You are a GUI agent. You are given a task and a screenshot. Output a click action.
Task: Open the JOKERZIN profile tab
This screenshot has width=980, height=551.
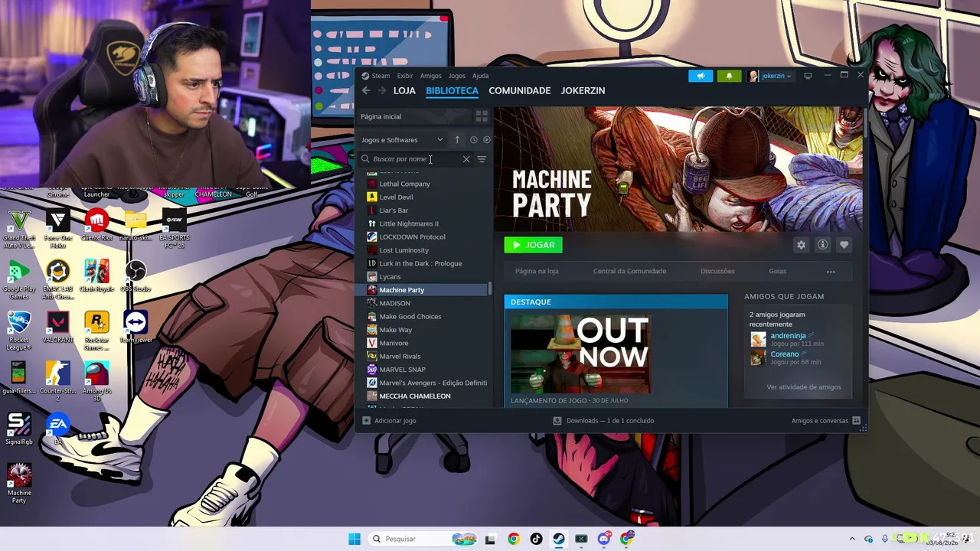(583, 90)
